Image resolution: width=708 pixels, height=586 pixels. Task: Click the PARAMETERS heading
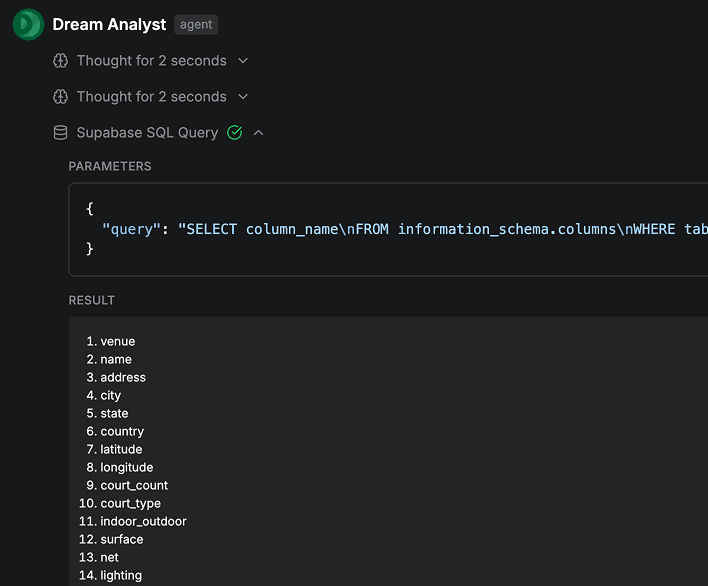(110, 166)
